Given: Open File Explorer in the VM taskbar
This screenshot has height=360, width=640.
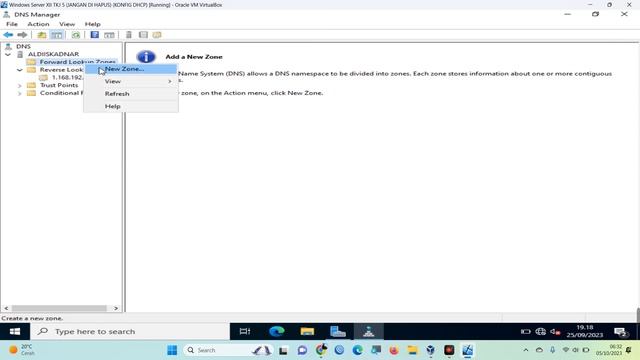Looking at the screenshot, I should pos(307,331).
